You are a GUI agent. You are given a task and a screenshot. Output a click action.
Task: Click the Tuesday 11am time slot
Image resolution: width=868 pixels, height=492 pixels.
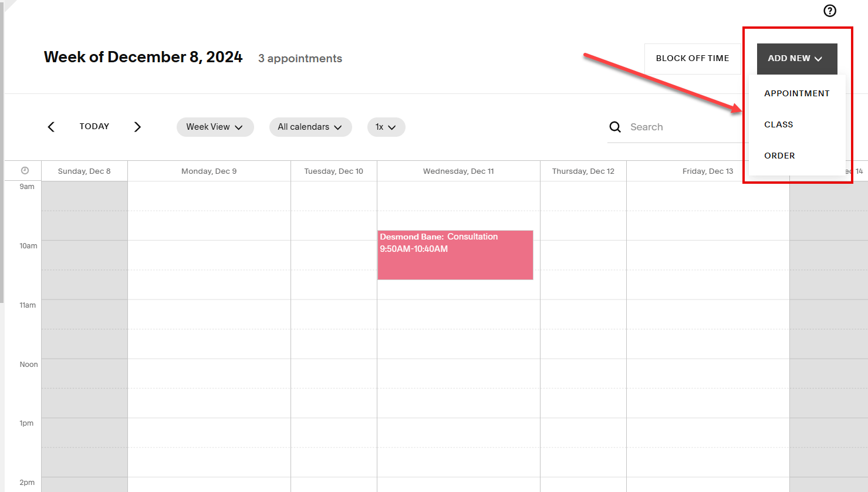tap(334, 314)
